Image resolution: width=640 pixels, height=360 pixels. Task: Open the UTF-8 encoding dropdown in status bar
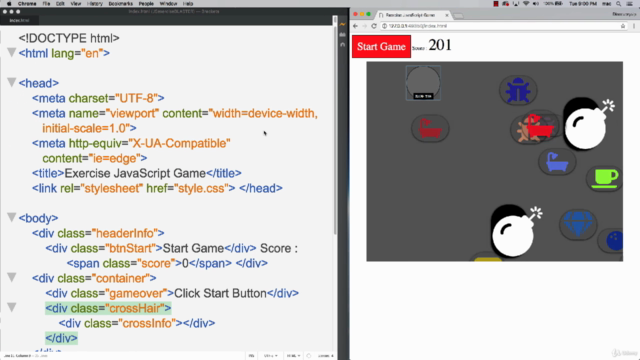[270, 356]
